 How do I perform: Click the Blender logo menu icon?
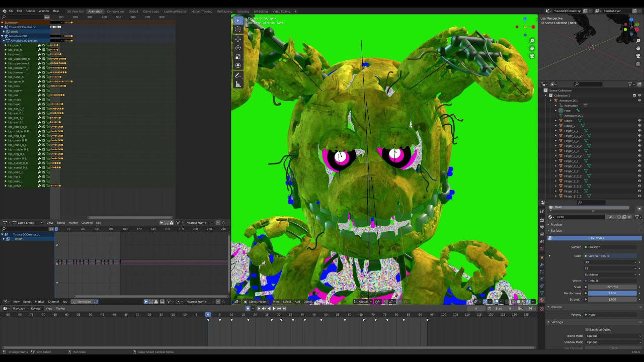click(5, 11)
